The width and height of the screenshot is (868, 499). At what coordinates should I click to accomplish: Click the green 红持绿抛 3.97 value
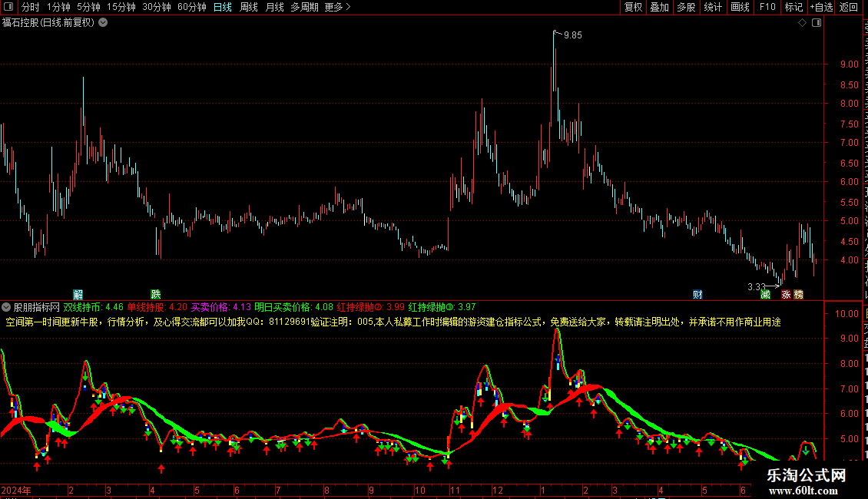442,307
